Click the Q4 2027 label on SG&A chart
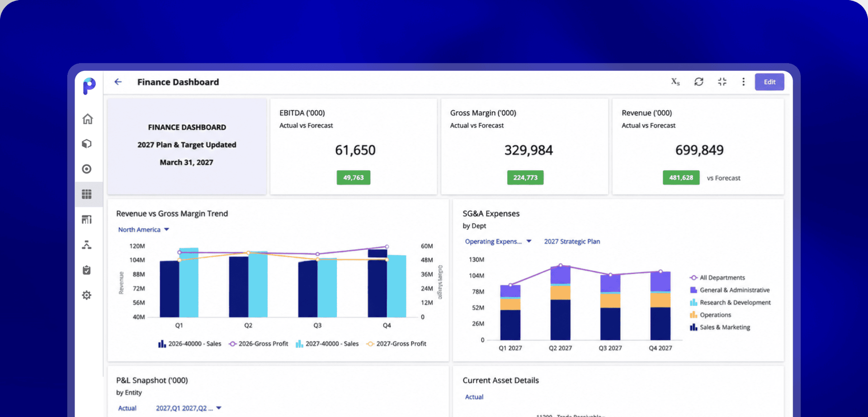The image size is (868, 417). (x=660, y=348)
